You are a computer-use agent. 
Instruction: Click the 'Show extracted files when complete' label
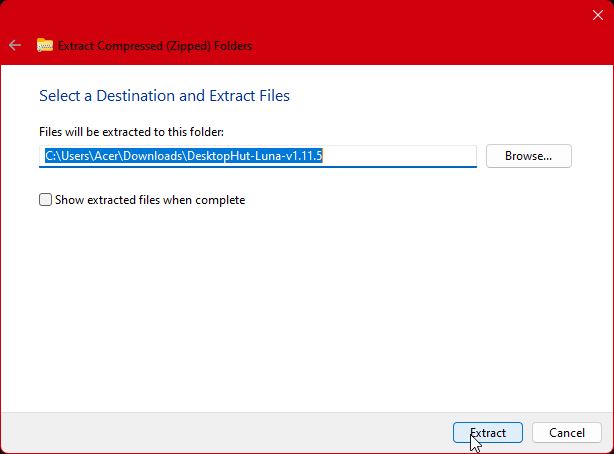pyautogui.click(x=150, y=200)
